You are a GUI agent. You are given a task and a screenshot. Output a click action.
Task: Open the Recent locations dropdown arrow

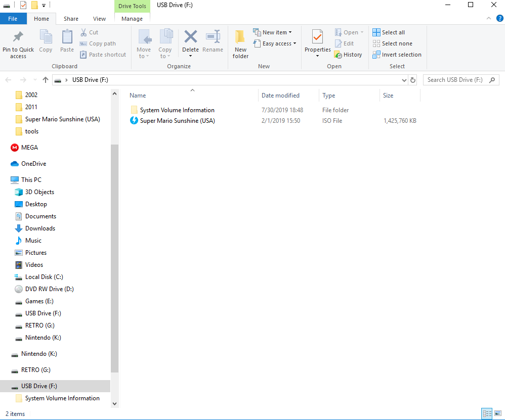tap(35, 80)
